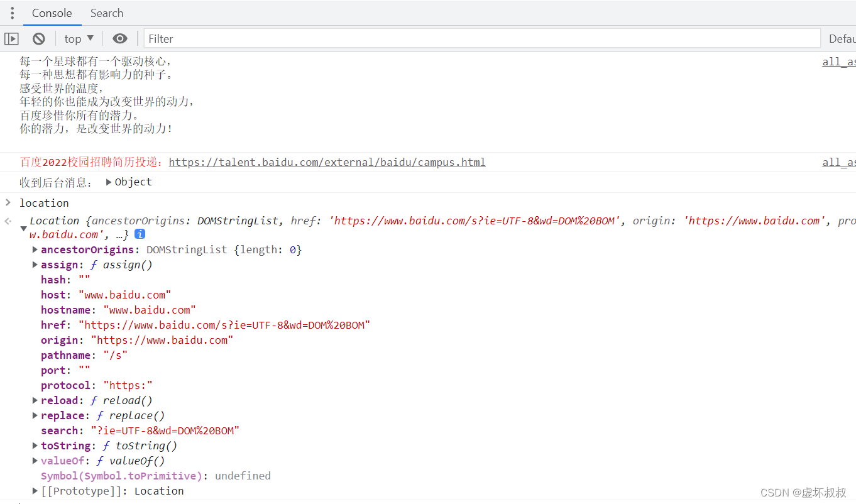Image resolution: width=856 pixels, height=504 pixels.
Task: Open the Default levels dropdown
Action: tap(842, 39)
